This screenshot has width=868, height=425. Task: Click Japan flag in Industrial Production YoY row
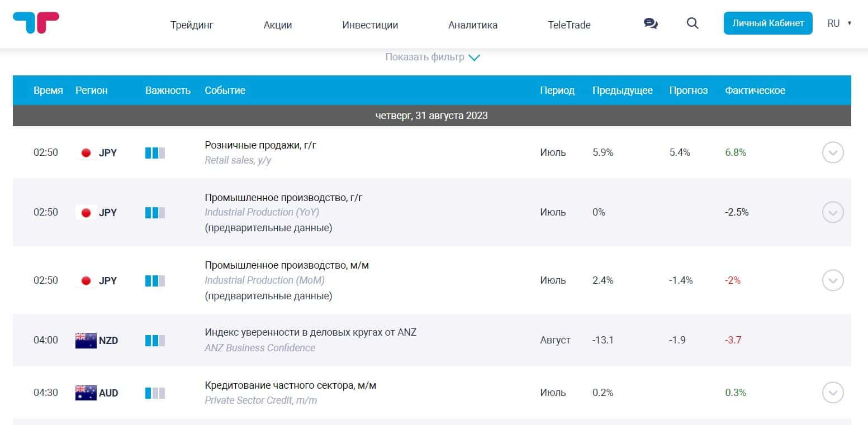(86, 212)
